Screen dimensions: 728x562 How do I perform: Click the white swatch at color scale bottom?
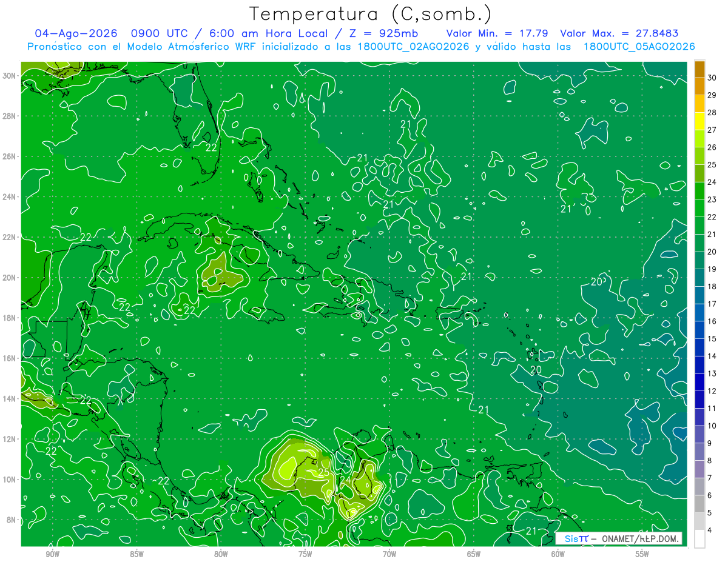[x=699, y=538]
